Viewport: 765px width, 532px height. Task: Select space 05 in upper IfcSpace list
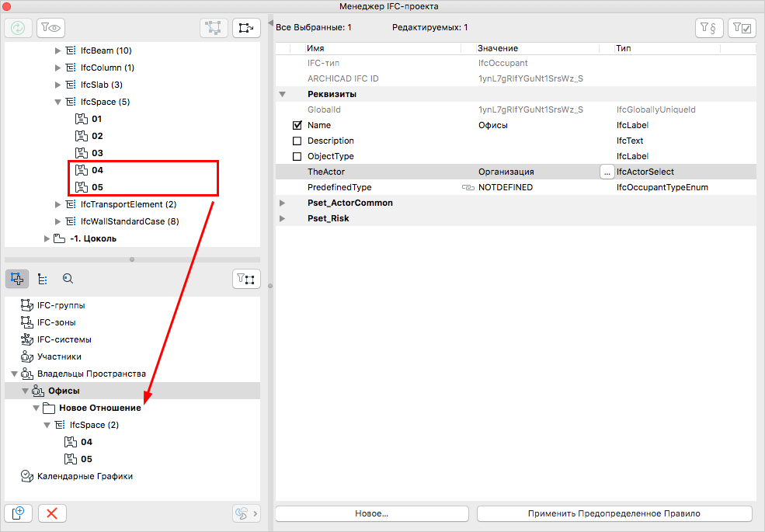tap(98, 187)
